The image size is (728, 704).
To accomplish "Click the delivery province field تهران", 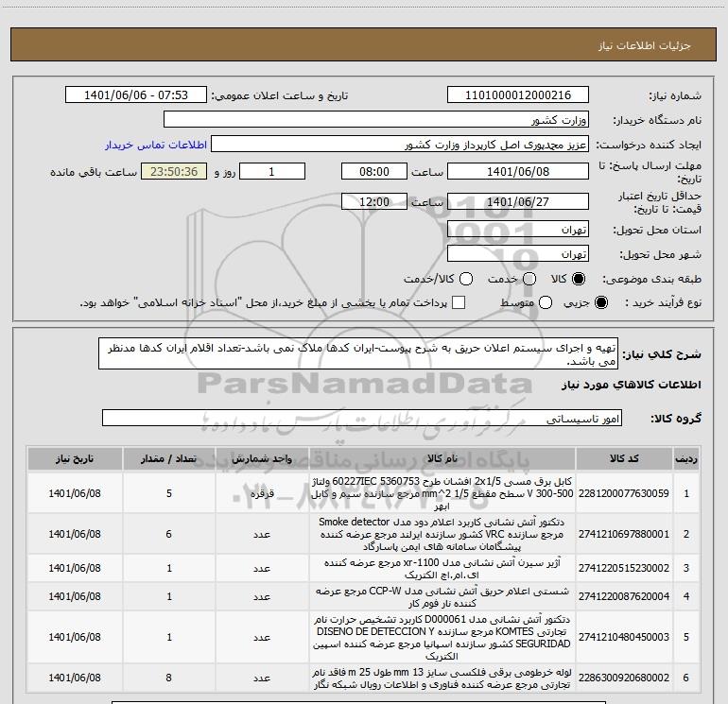I will point(518,230).
